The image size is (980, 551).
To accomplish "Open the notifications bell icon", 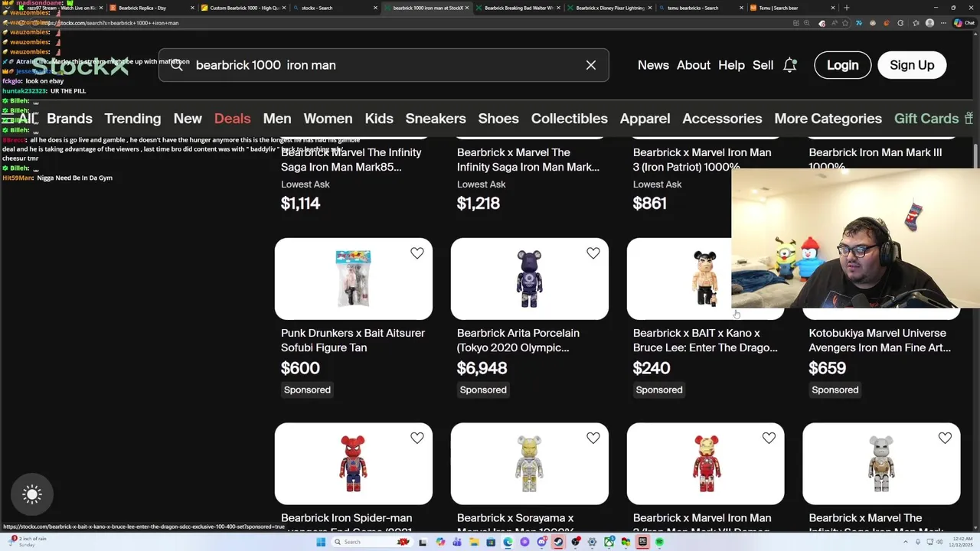I will [x=790, y=65].
